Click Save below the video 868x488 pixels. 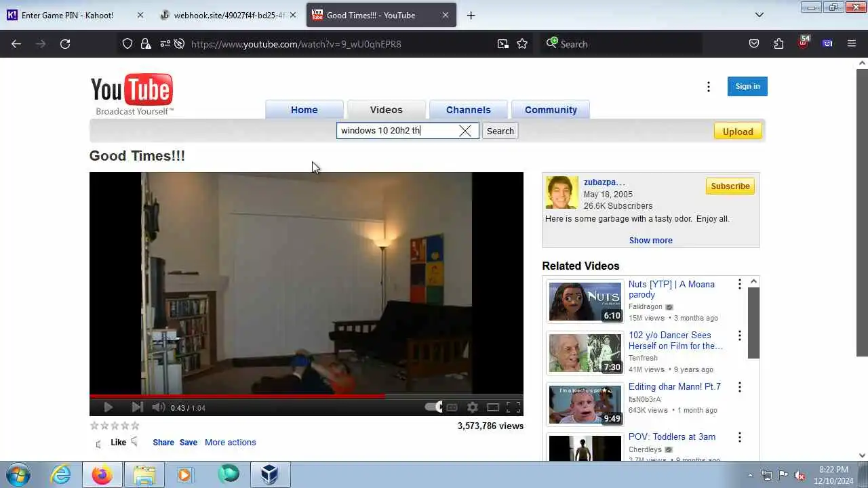coord(189,443)
